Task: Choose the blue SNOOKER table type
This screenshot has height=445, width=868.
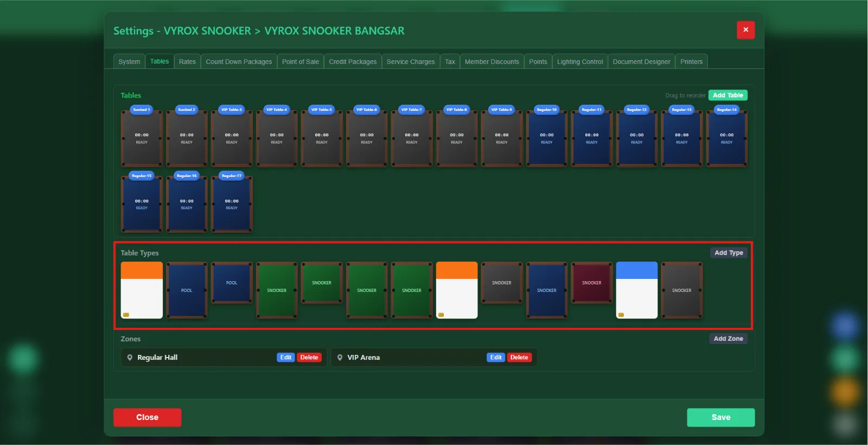Action: (x=547, y=290)
